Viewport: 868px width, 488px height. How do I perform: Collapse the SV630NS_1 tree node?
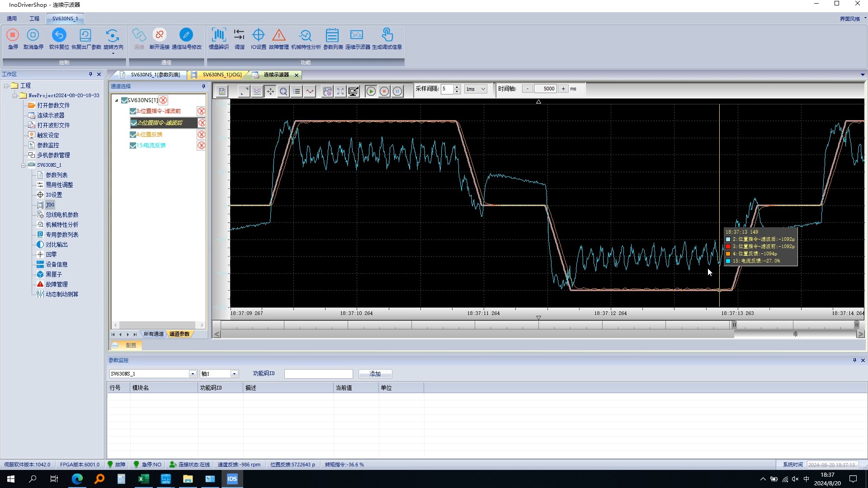coord(23,165)
